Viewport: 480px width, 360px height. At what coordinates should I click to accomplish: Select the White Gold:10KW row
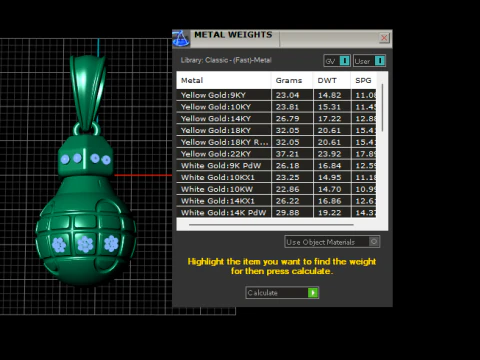point(276,189)
